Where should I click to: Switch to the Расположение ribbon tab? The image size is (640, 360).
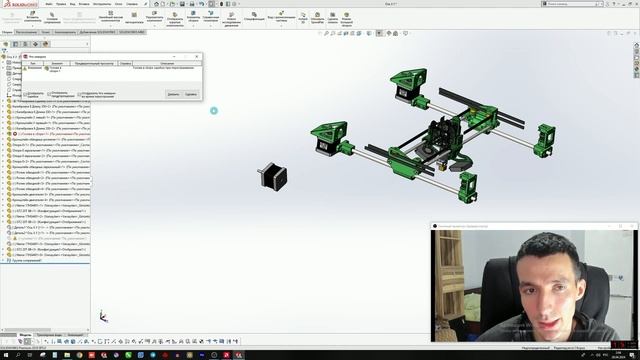pos(26,32)
